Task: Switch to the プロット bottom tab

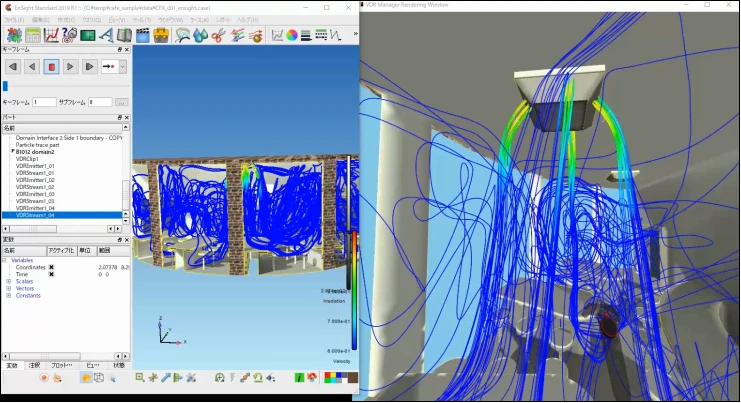Action: pos(61,365)
